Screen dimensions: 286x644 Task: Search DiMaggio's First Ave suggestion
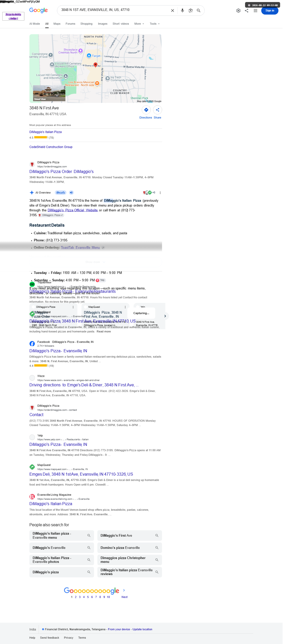point(130,535)
